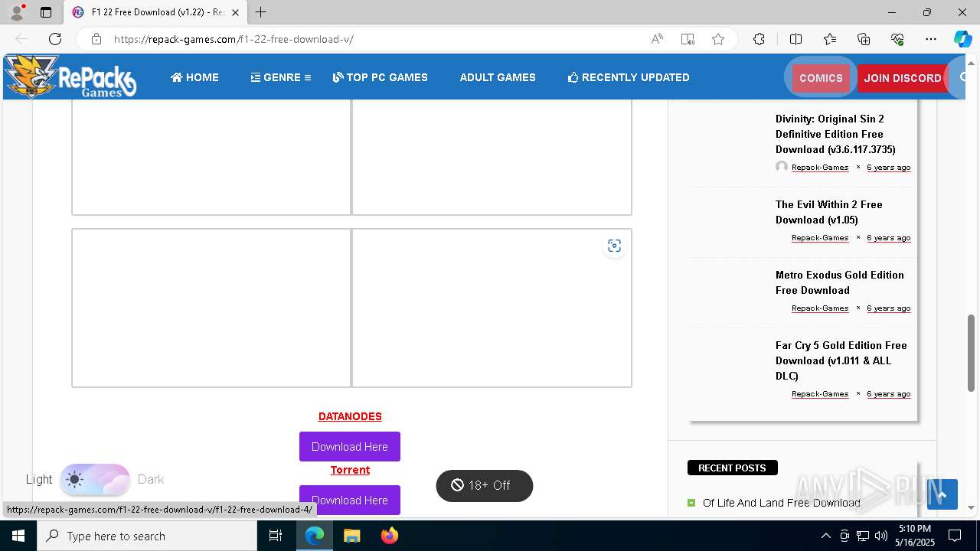Open Windows Start menu

(18, 536)
